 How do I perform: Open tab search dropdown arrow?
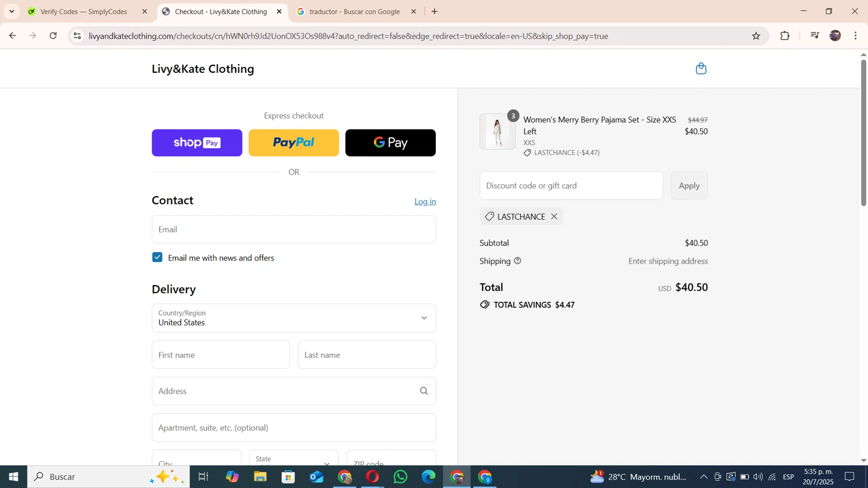[12, 12]
